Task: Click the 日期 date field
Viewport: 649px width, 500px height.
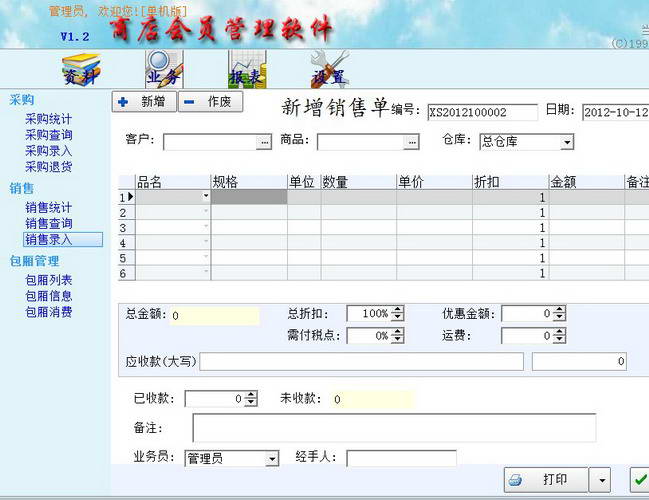Action: point(615,112)
